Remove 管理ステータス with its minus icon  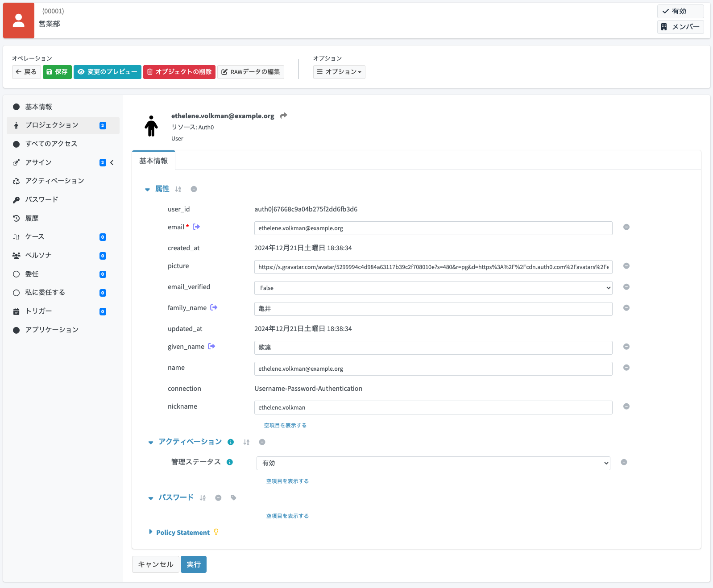pos(624,462)
